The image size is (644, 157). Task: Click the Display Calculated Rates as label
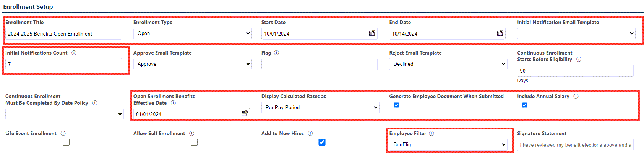pos(294,96)
